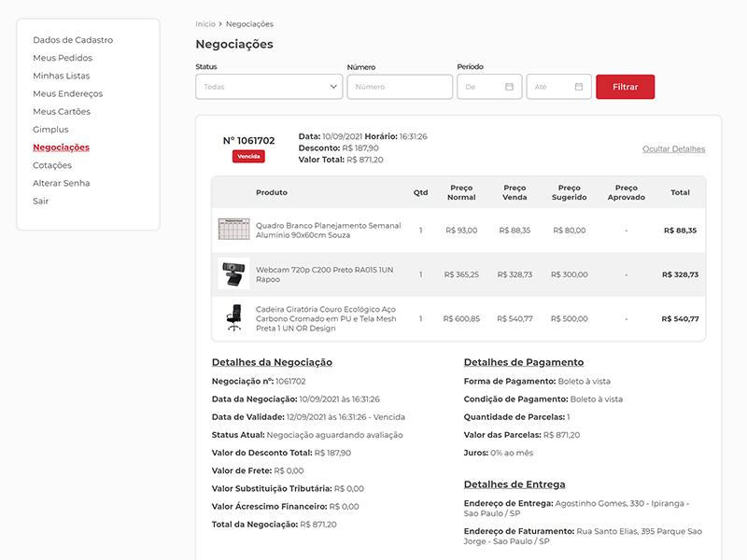Collapse details with Ocultar Detalhes

(x=673, y=149)
